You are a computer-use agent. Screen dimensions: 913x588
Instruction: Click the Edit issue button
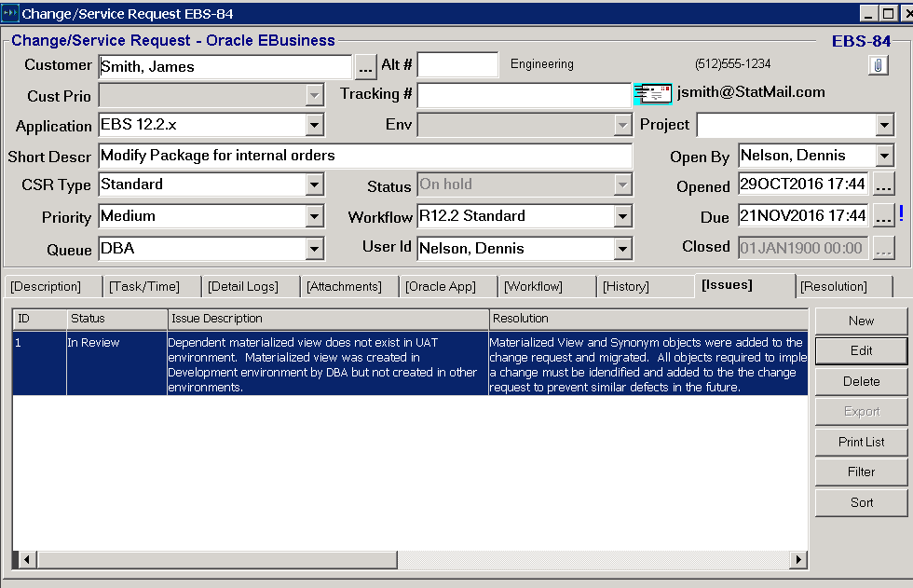[861, 350]
